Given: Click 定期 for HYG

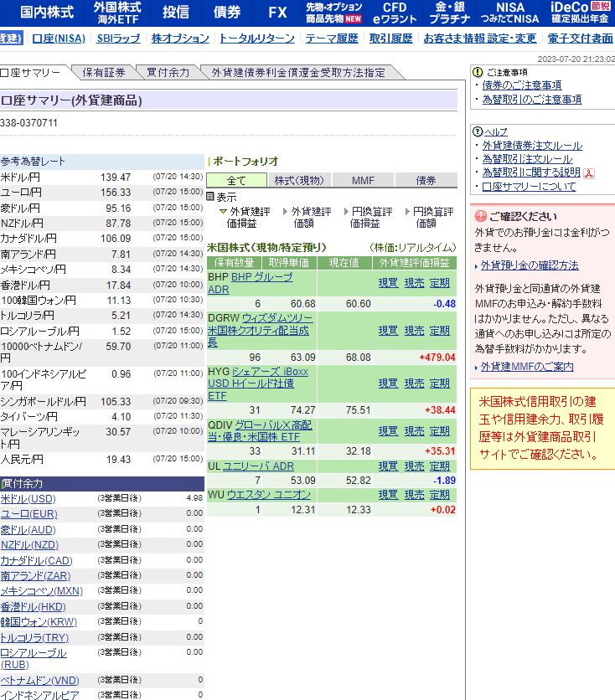Looking at the screenshot, I should point(440,383).
